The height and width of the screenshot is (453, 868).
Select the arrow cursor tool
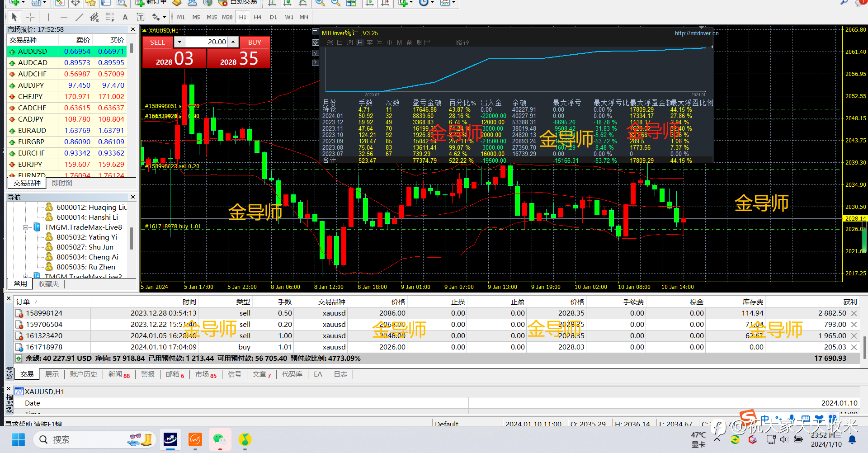(x=14, y=17)
